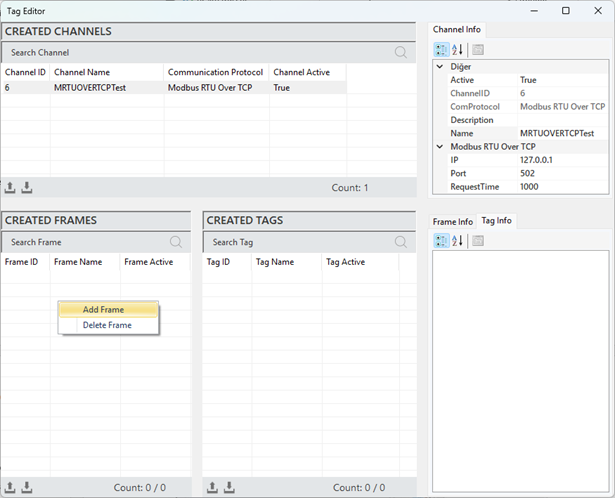Choose Delete Frame from context menu
The width and height of the screenshot is (615, 498).
tap(108, 325)
